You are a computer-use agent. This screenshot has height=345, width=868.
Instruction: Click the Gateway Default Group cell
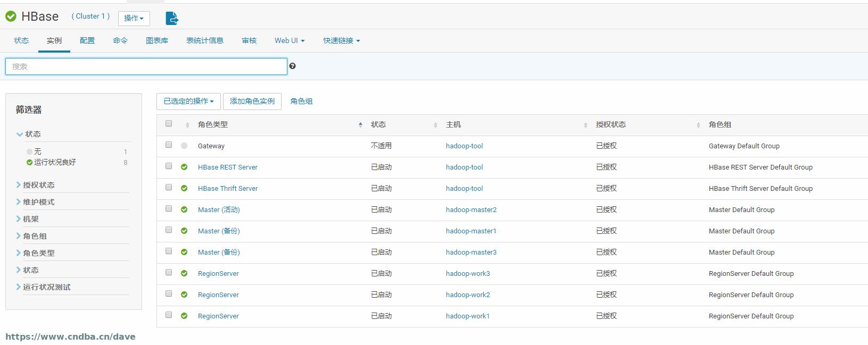click(x=744, y=146)
